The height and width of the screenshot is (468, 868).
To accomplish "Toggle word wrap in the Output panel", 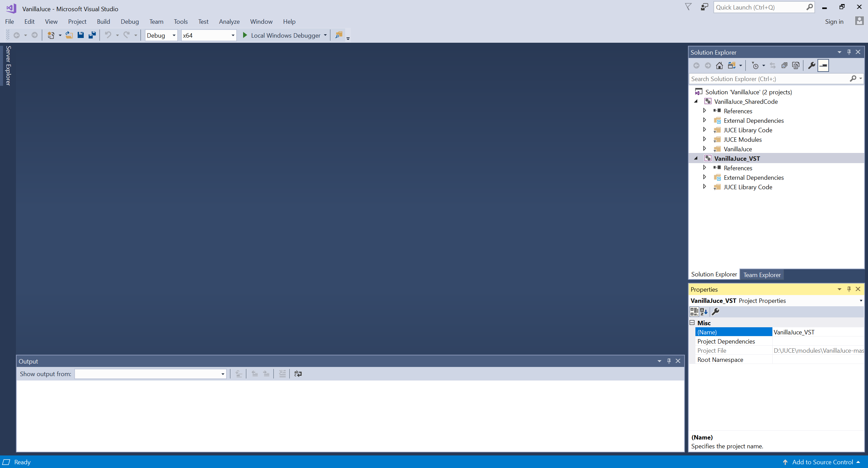I will coord(298,374).
